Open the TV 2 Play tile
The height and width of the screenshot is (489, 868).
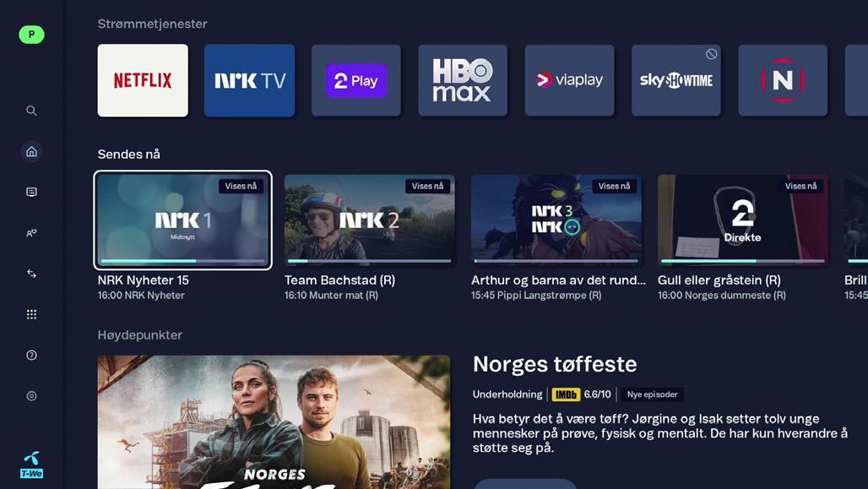point(356,80)
